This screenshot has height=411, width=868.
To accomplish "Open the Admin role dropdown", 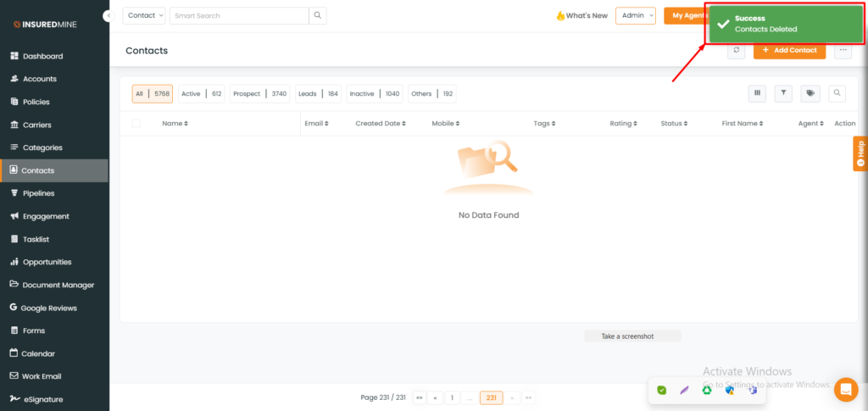I will click(x=636, y=15).
